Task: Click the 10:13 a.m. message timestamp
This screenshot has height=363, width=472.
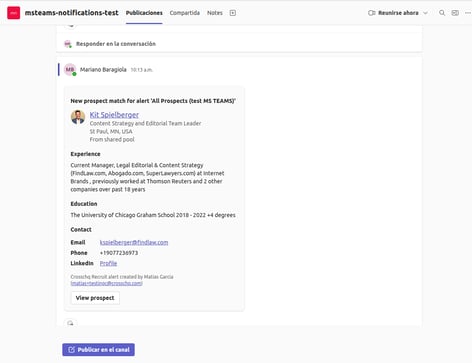Action: click(142, 70)
